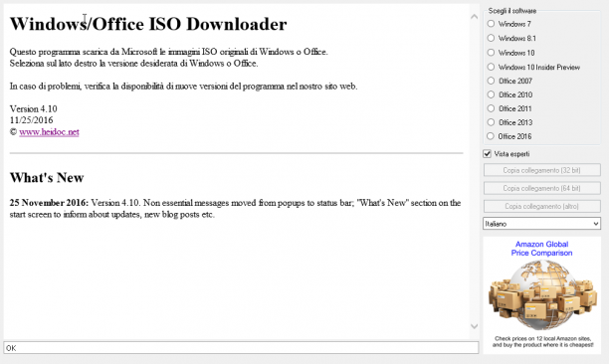Viewport: 609px width, 364px height.
Task: Click Copia collegamento (altro) button
Action: (541, 206)
